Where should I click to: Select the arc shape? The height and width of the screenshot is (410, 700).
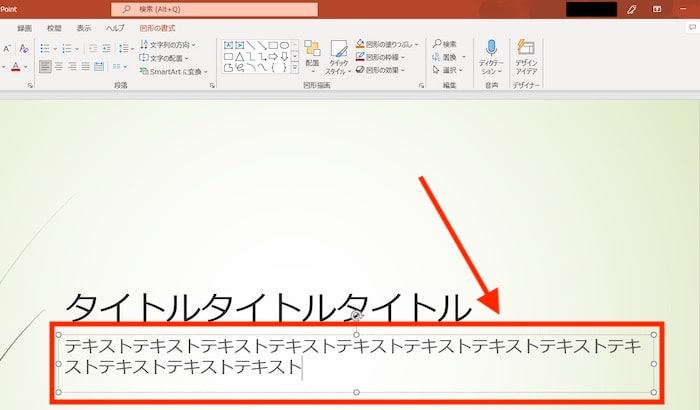click(x=251, y=68)
